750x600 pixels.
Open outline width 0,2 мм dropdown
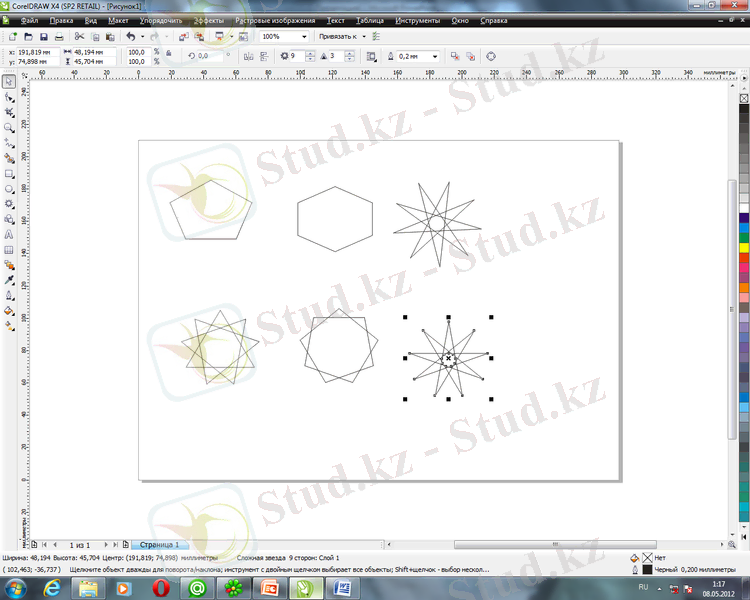[435, 56]
